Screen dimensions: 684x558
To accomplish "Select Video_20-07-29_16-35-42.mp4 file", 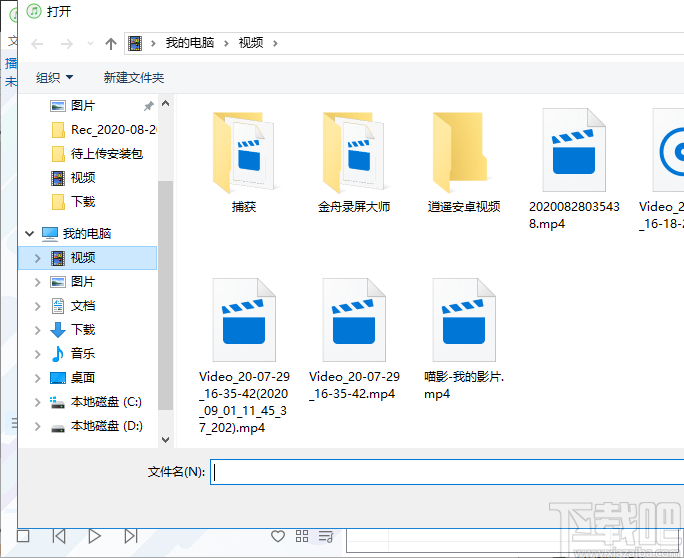I will (x=354, y=339).
